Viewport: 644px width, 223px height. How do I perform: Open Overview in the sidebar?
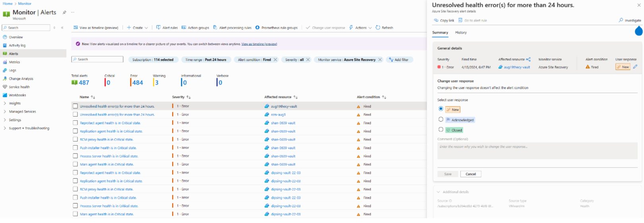[16, 37]
